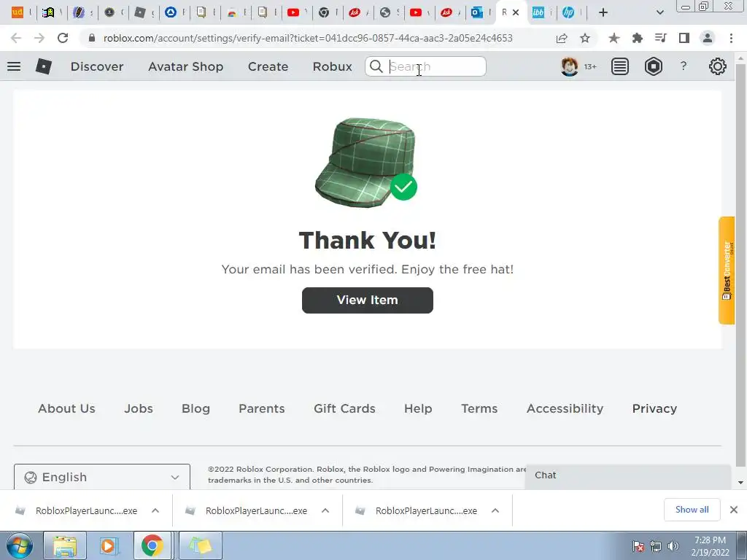Click the browser address bar URL
This screenshot has width=747, height=560.
pos(308,38)
